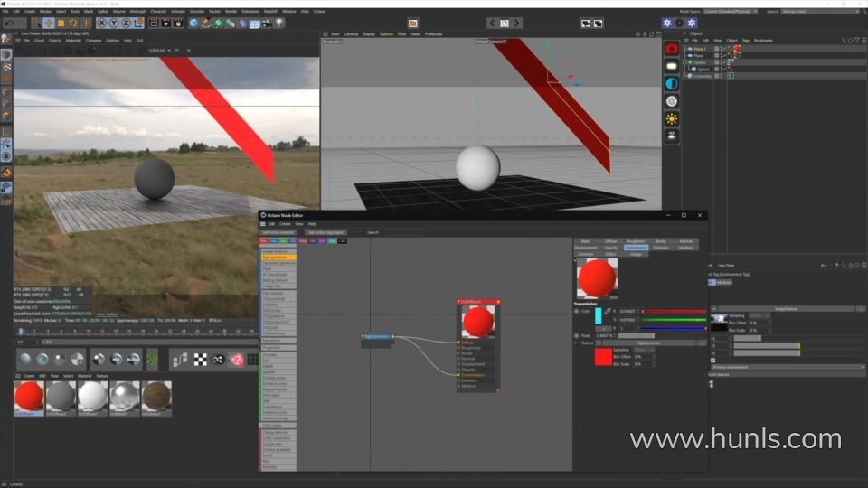This screenshot has width=868, height=488.
Task: Switch to the Transmission tab in Node Editor
Action: click(x=636, y=248)
